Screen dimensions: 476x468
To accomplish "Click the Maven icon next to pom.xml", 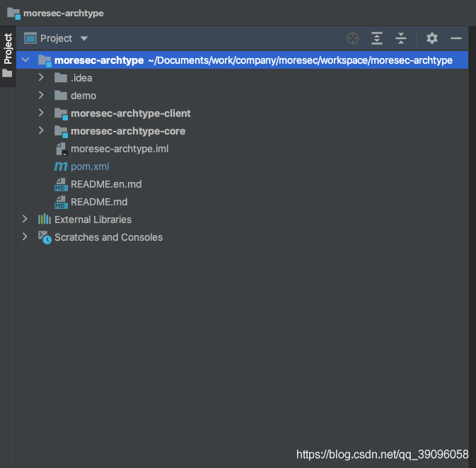I will click(61, 166).
